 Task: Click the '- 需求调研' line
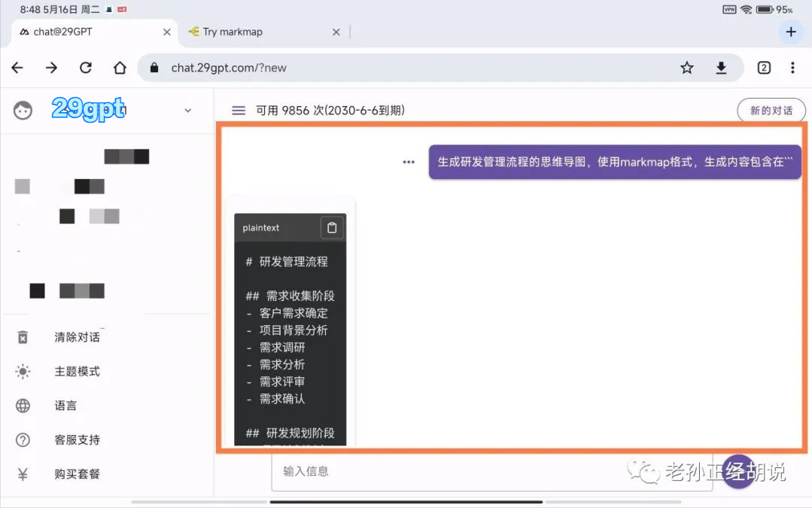click(275, 347)
